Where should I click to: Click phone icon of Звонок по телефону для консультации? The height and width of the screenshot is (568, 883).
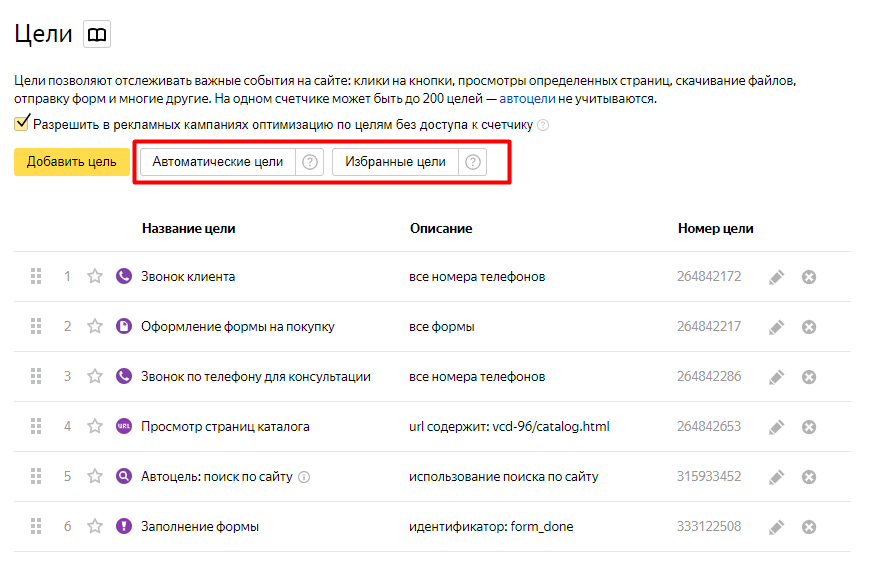(x=124, y=376)
